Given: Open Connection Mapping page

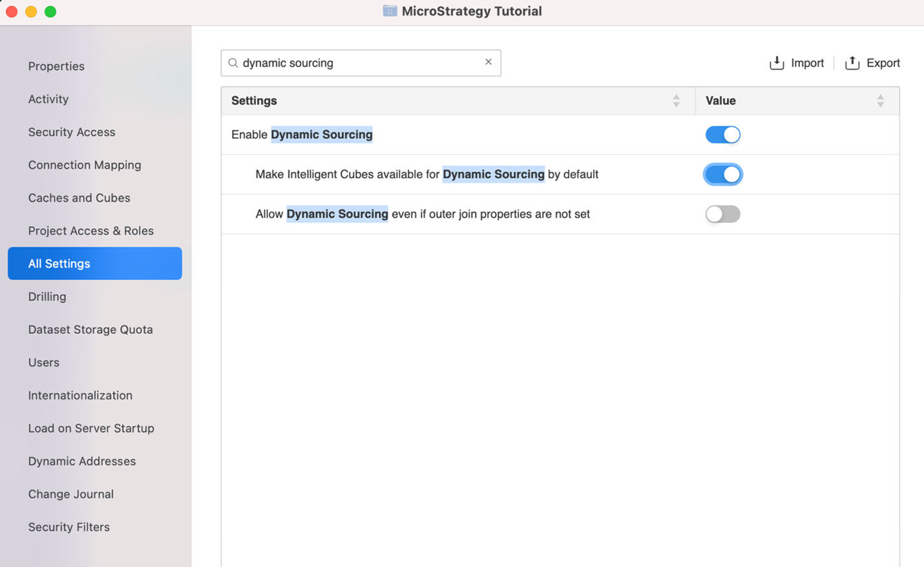Looking at the screenshot, I should (x=85, y=165).
